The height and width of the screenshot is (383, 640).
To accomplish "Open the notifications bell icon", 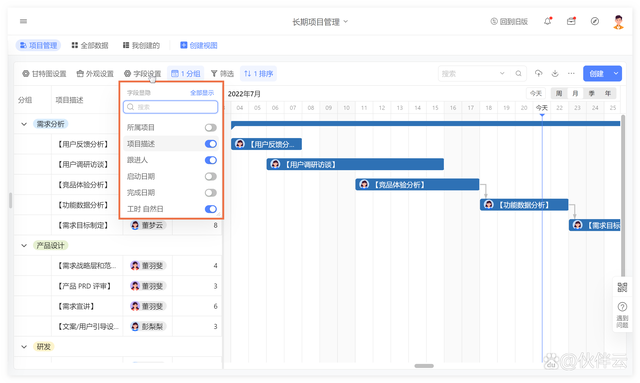I will click(548, 21).
